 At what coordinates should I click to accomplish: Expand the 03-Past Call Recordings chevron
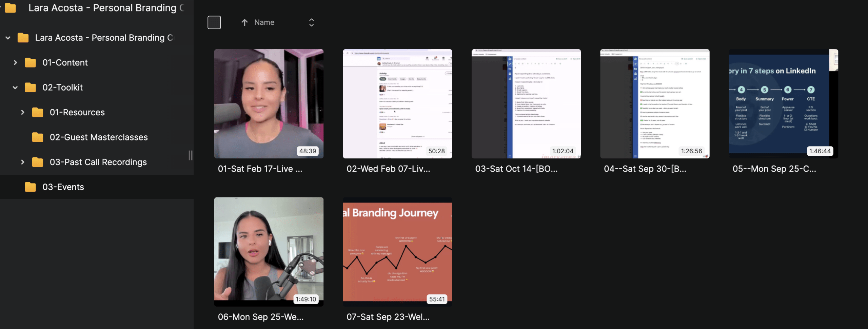[x=23, y=162]
